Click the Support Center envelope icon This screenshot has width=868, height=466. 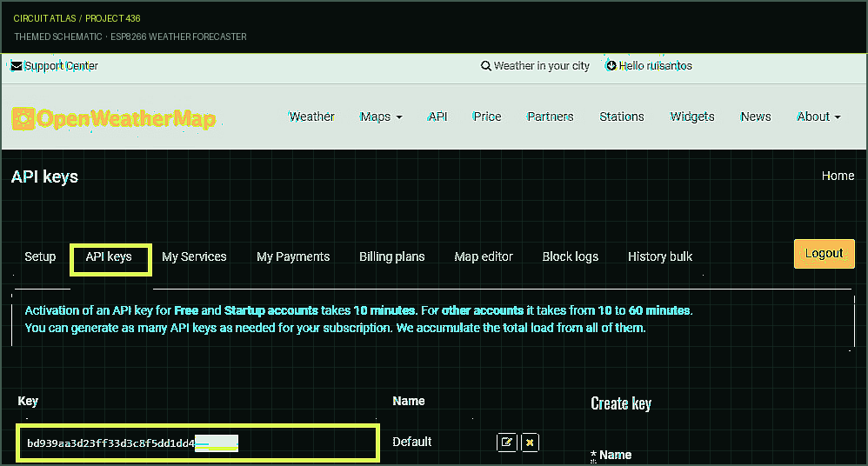coord(17,66)
